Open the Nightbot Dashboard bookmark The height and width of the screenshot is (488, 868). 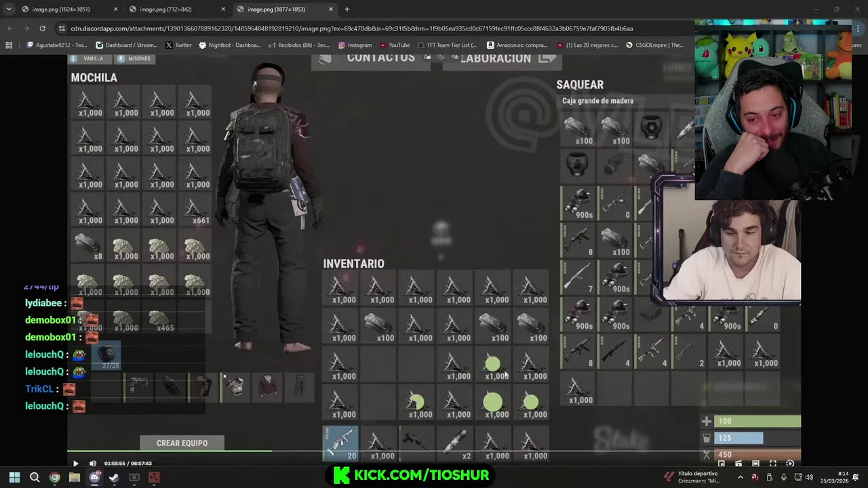pos(229,45)
